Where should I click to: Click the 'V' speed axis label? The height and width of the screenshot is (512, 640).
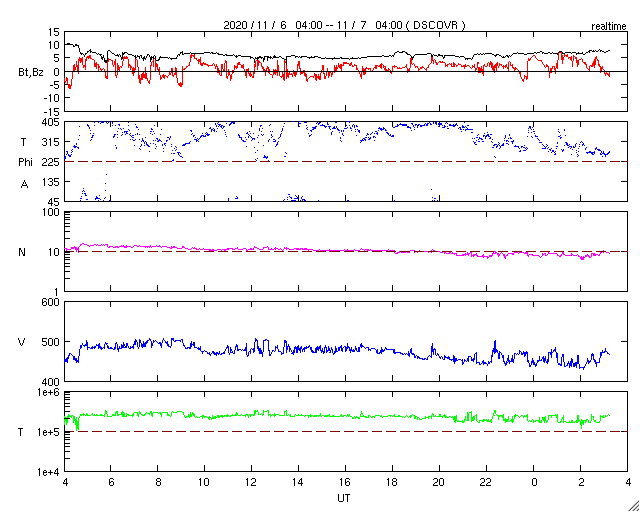tap(22, 342)
